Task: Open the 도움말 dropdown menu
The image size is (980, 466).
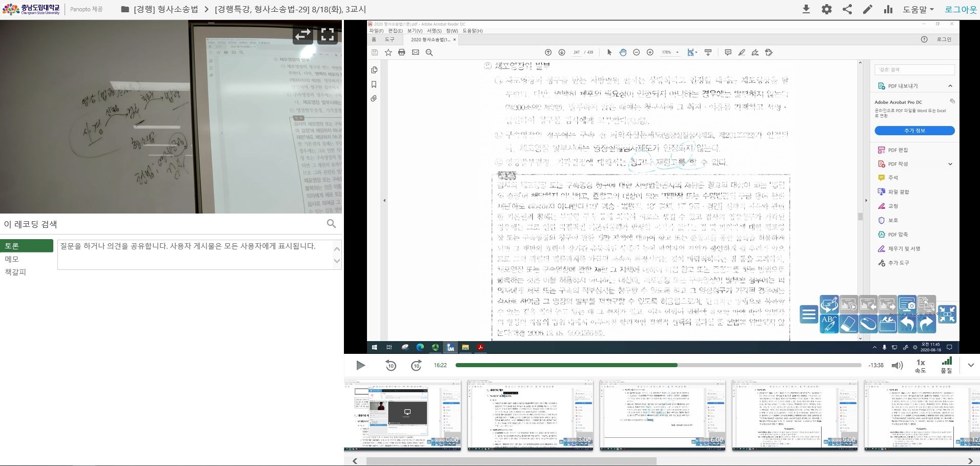Action: [x=918, y=9]
